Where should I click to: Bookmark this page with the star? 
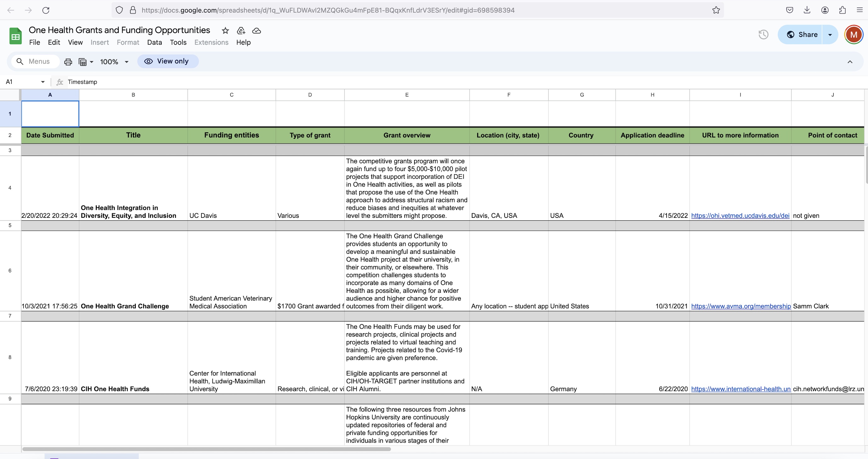716,10
